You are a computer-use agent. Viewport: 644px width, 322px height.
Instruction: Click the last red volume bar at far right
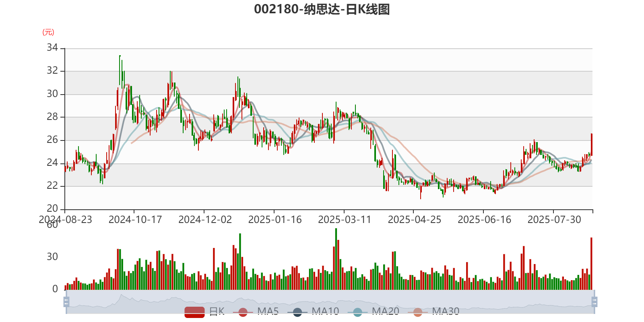tap(591, 264)
